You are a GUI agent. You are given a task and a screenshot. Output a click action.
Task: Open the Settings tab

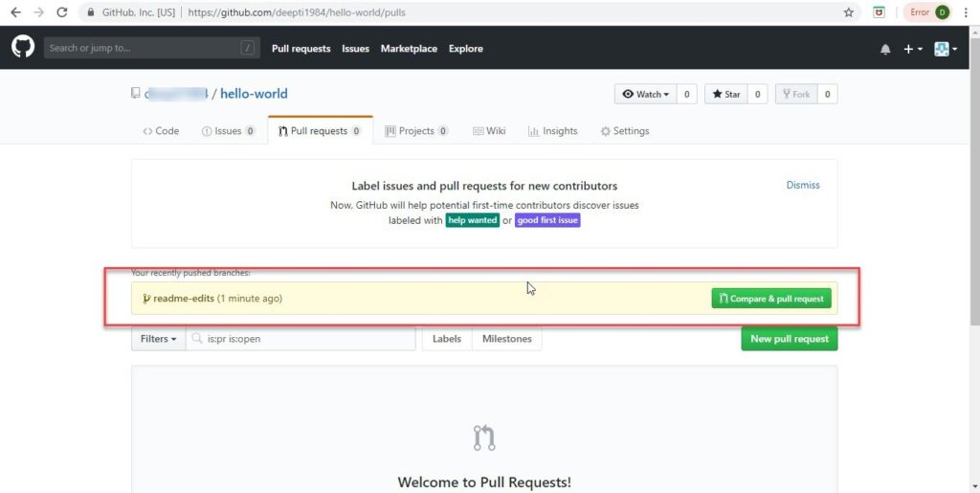[624, 131]
